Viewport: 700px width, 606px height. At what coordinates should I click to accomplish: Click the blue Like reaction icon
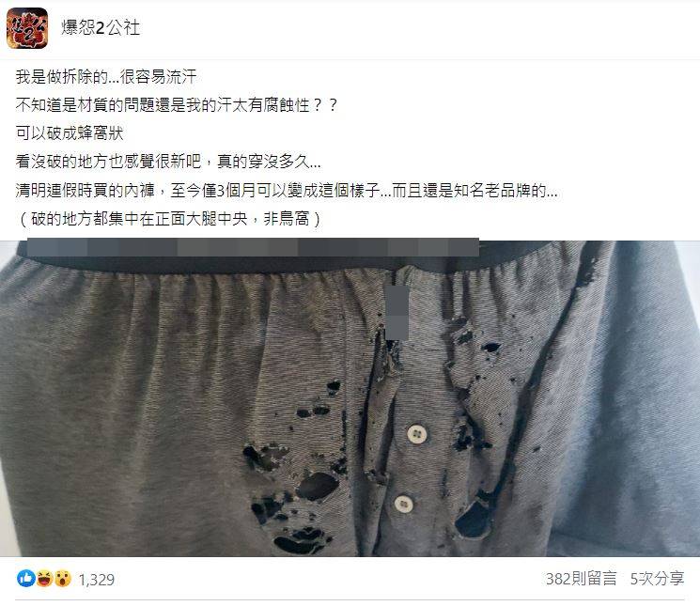click(26, 579)
